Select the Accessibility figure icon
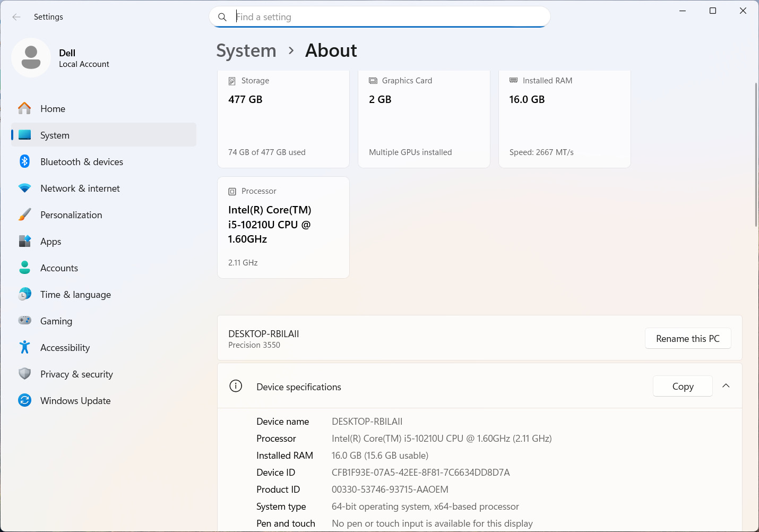This screenshot has width=759, height=532. click(x=24, y=347)
